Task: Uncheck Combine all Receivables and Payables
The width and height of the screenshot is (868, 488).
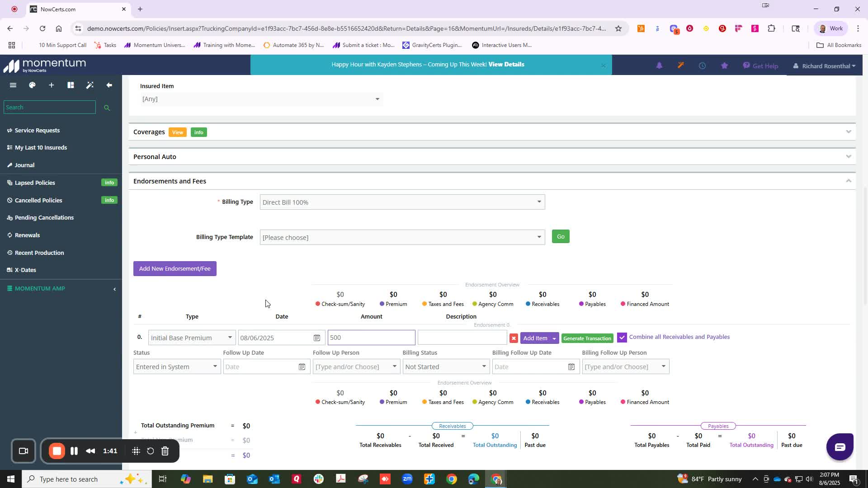Action: coord(622,338)
